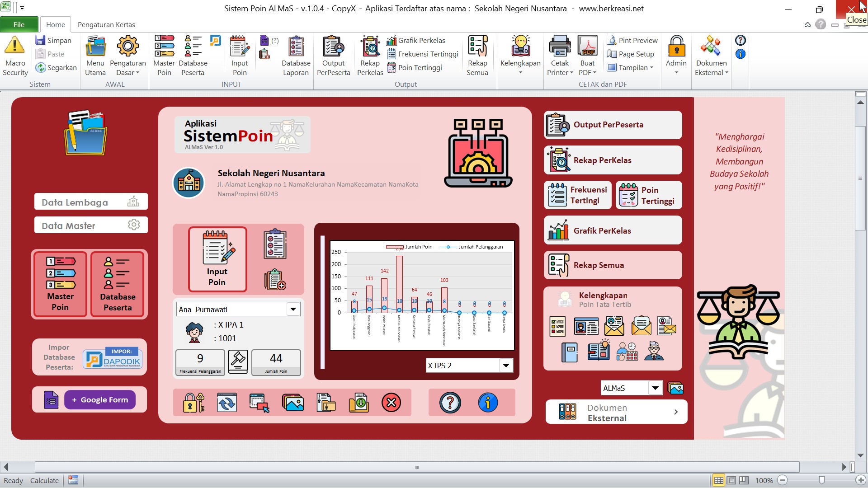Screen dimensions: 868x488
Task: Click the gavel icon under student info
Action: [x=238, y=361]
